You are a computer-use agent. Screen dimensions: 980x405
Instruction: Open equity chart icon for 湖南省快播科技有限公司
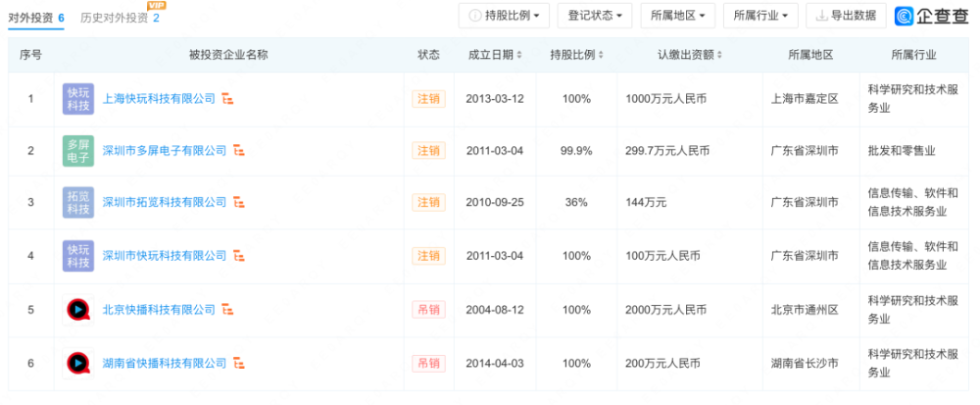click(x=239, y=363)
